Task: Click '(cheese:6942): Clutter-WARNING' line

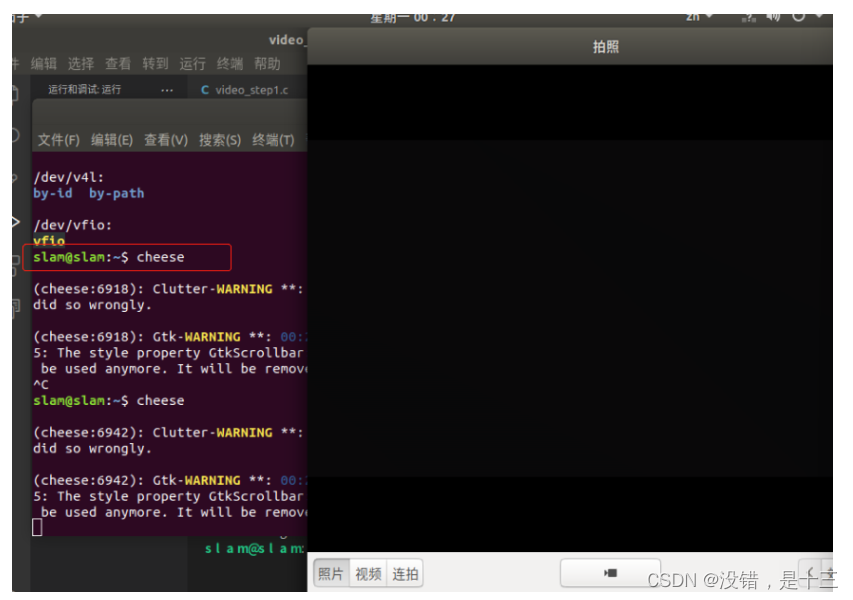Action: pos(169,432)
